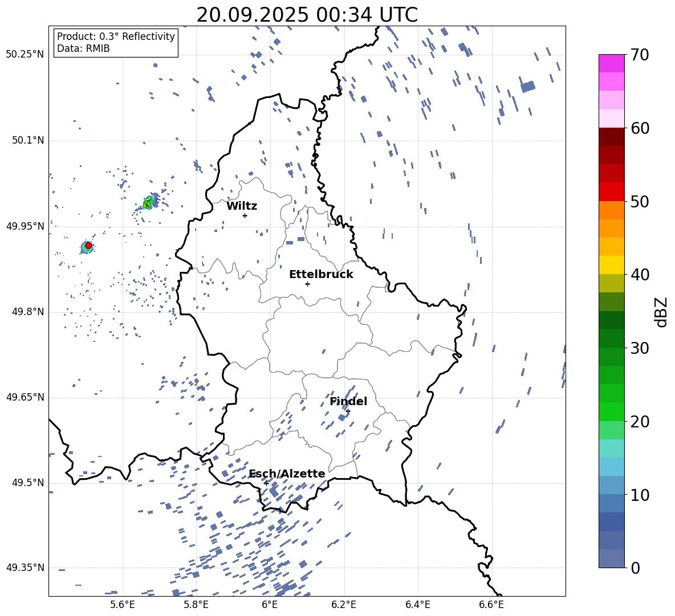The width and height of the screenshot is (675, 616).
Task: Pick the yellow colorbar swatch above 40
Action: [611, 265]
